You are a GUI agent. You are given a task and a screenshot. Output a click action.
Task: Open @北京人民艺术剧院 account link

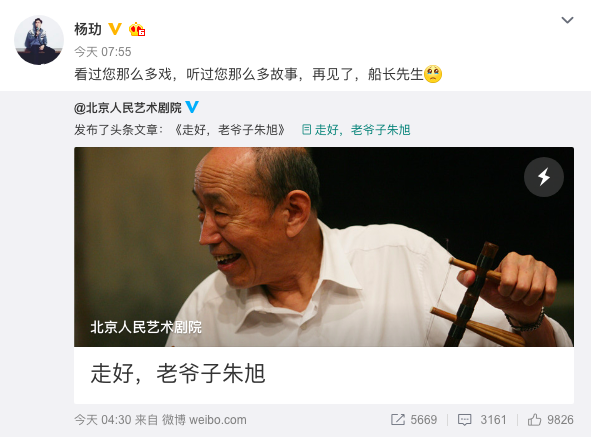tap(128, 108)
